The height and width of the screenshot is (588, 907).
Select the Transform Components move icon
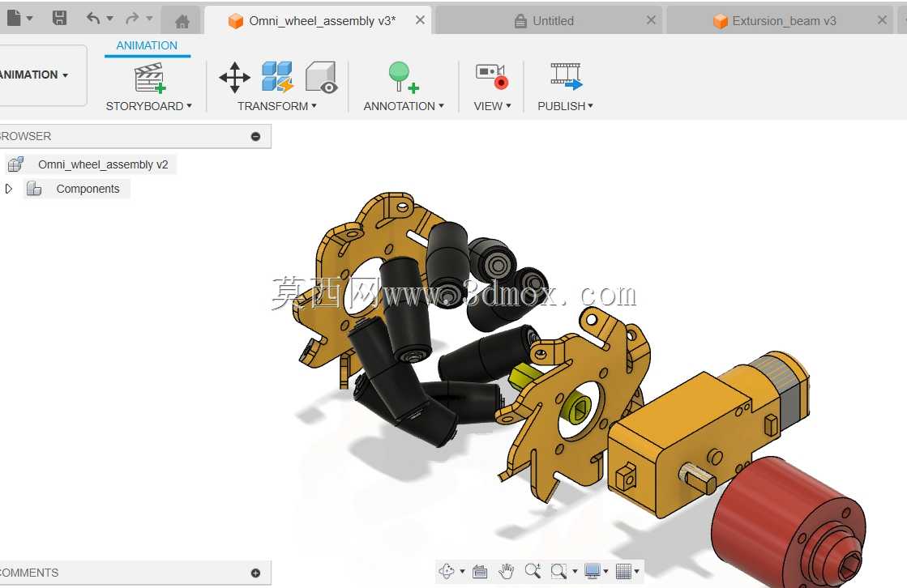pyautogui.click(x=234, y=77)
